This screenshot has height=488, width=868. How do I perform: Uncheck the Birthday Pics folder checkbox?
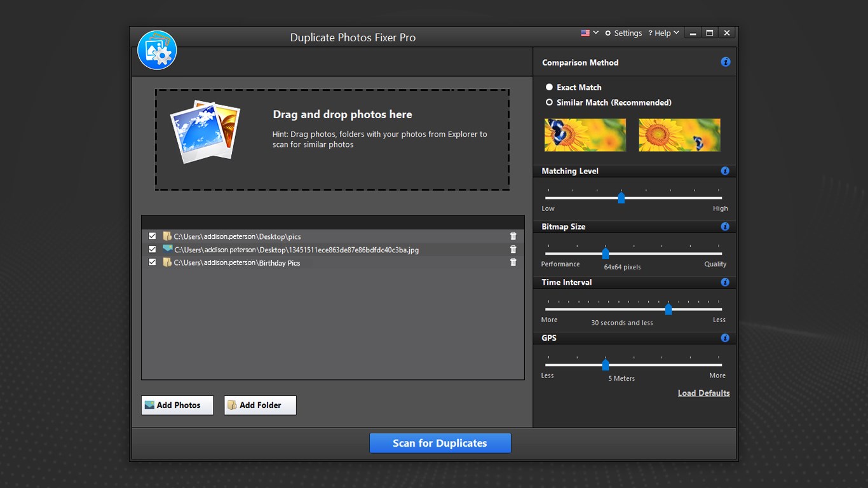[153, 262]
